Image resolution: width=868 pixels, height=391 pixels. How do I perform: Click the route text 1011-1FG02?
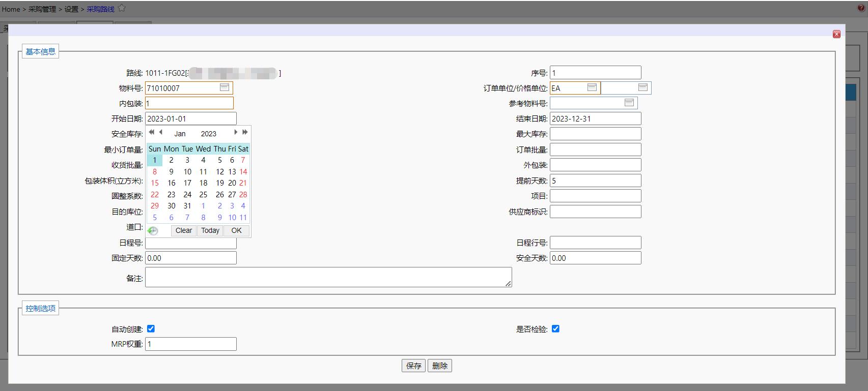(x=165, y=73)
